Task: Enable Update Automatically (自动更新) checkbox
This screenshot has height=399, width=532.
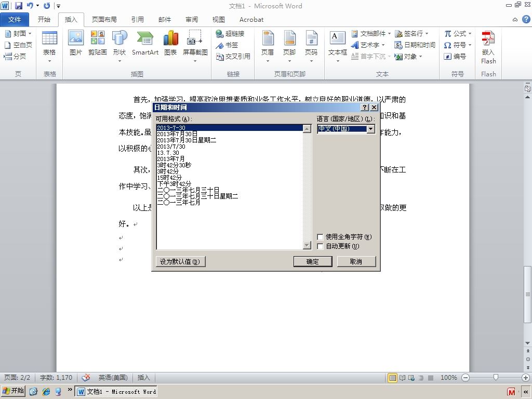Action: [x=320, y=246]
